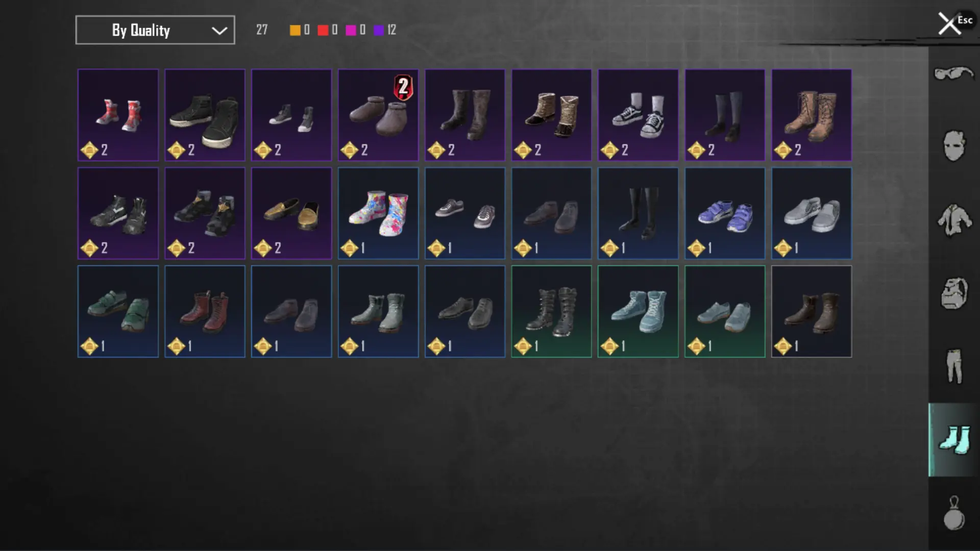Select the brown slippers with red badge

378,115
